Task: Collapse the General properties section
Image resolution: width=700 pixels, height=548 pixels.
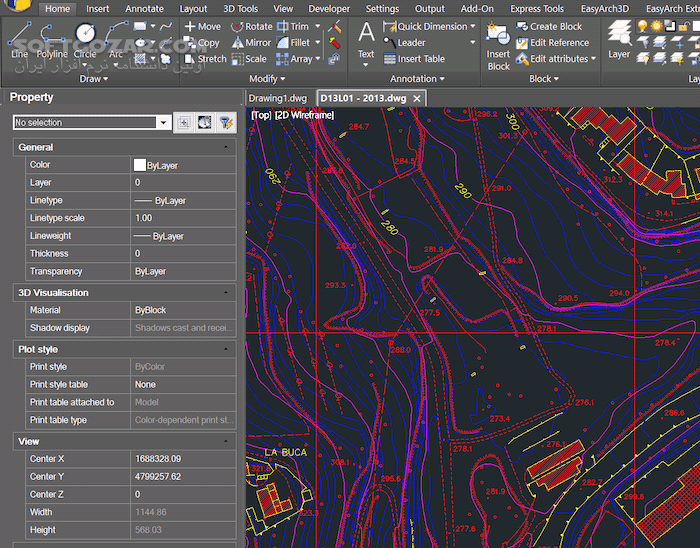Action: pos(225,147)
